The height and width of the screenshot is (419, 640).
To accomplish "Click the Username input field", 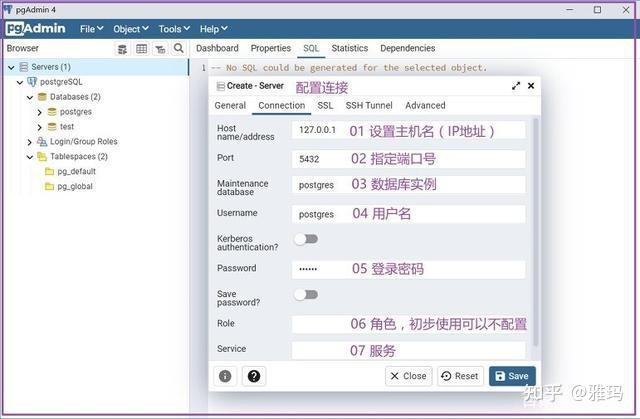I will [409, 214].
